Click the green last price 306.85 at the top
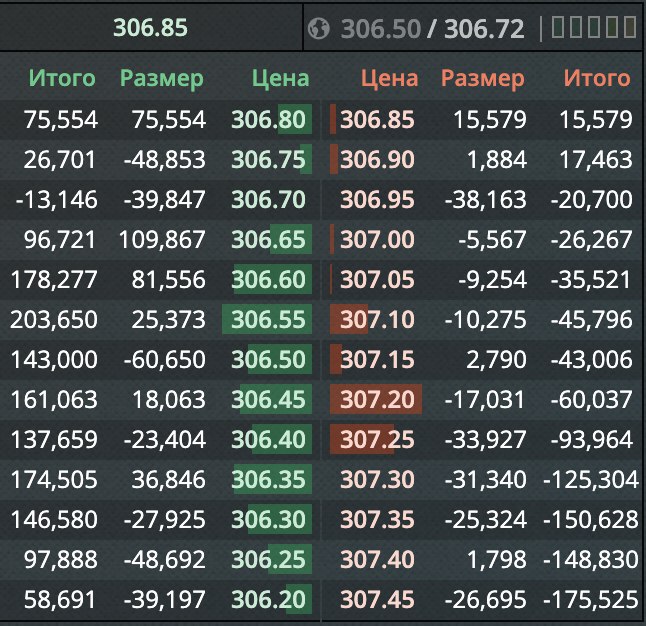Screen dimensions: 646x626 [x=150, y=28]
